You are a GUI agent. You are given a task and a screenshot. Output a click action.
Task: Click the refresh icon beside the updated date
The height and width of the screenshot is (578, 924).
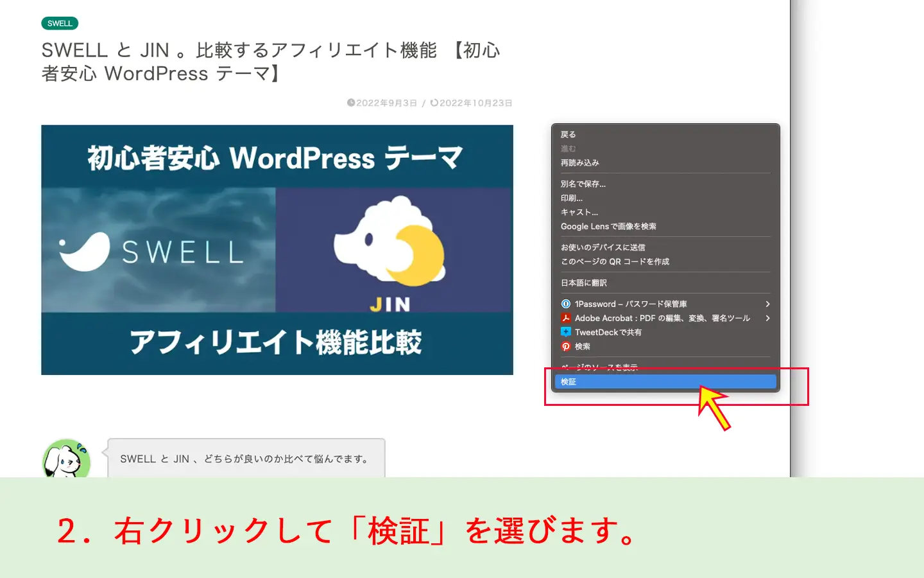[434, 103]
